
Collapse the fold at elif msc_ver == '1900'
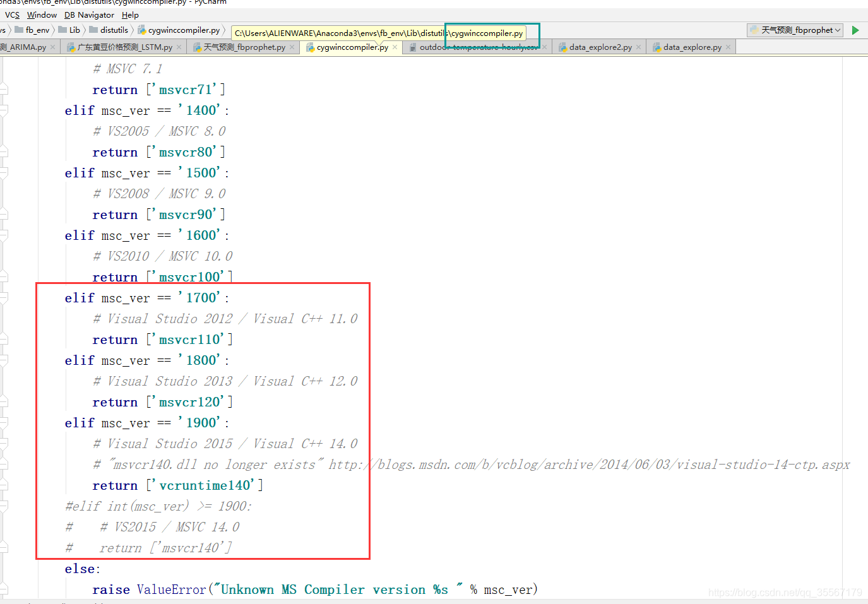[x=4, y=423]
